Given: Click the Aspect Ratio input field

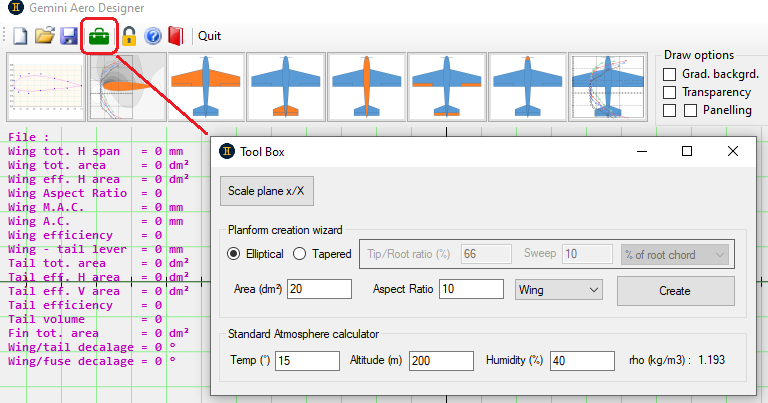Looking at the screenshot, I should tap(471, 289).
